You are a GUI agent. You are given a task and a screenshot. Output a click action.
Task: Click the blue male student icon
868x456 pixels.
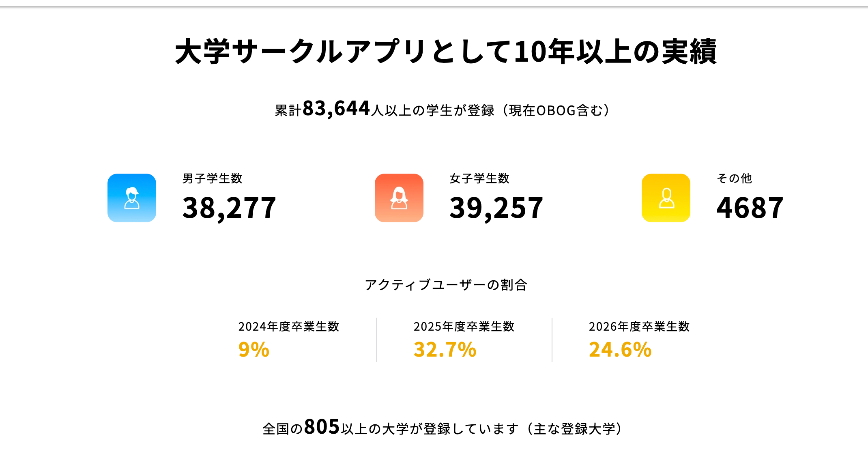coord(132,198)
